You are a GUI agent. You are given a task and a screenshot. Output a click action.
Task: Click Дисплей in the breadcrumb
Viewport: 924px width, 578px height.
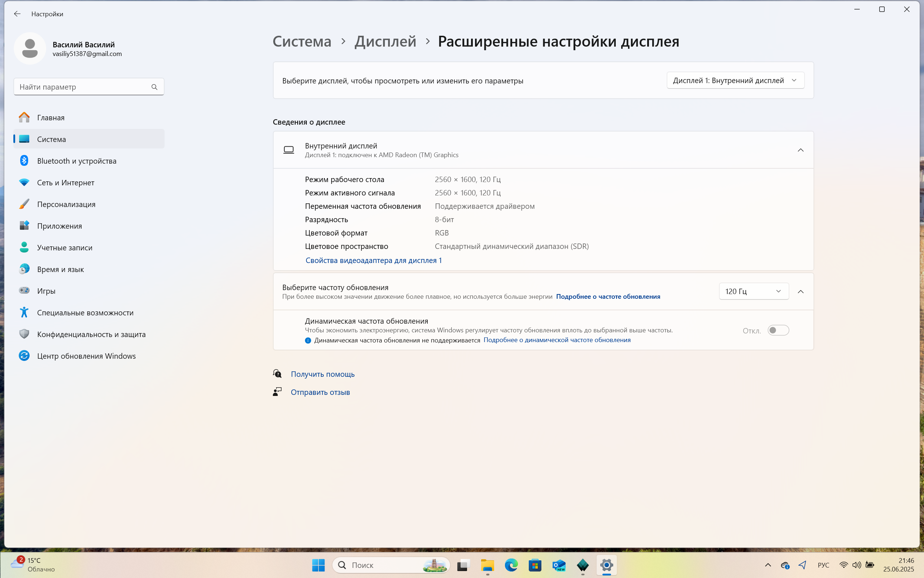click(385, 41)
